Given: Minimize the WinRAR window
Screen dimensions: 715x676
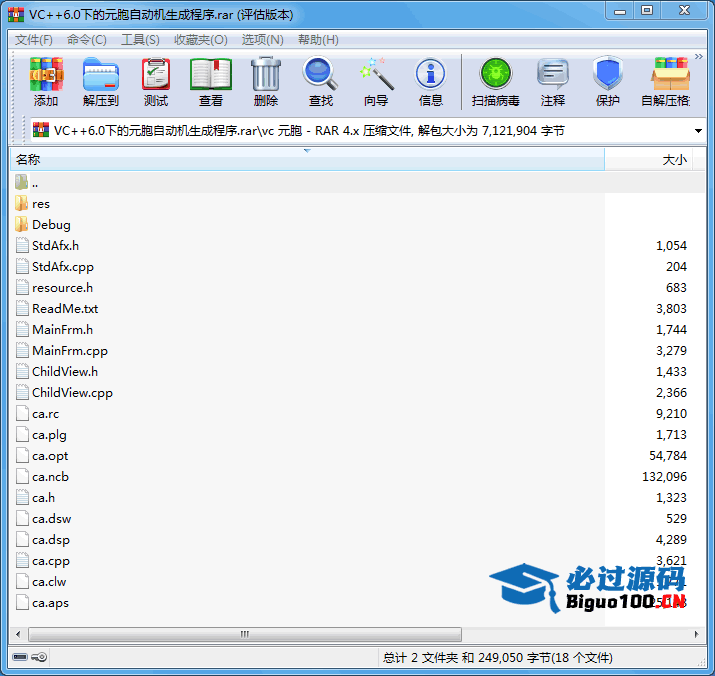Looking at the screenshot, I should pos(620,11).
